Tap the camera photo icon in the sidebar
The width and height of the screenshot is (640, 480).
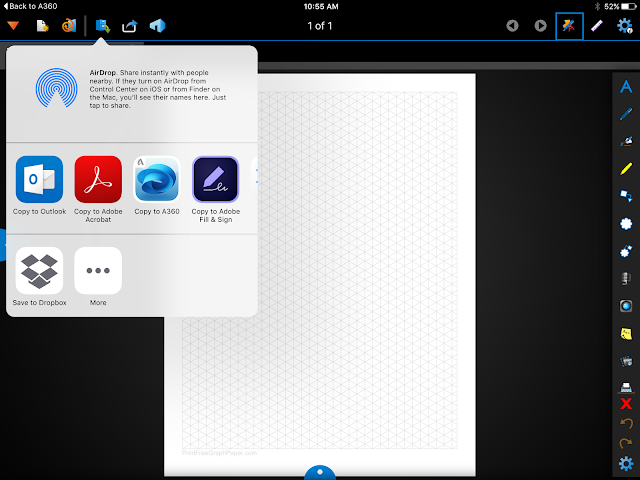tap(626, 306)
